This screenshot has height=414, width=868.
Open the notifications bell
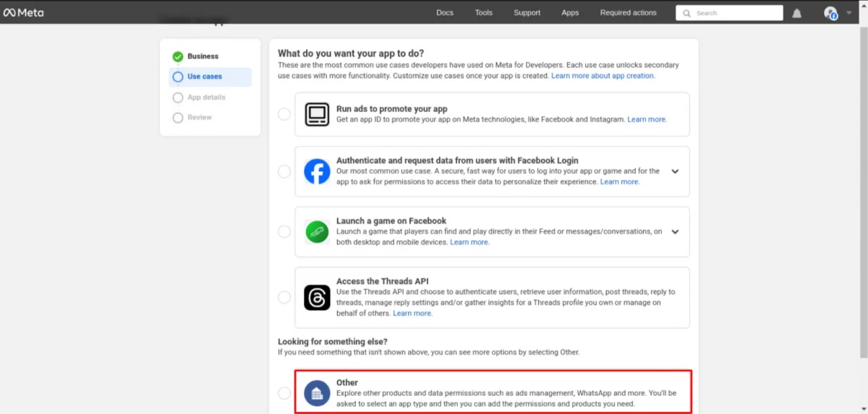(x=797, y=13)
